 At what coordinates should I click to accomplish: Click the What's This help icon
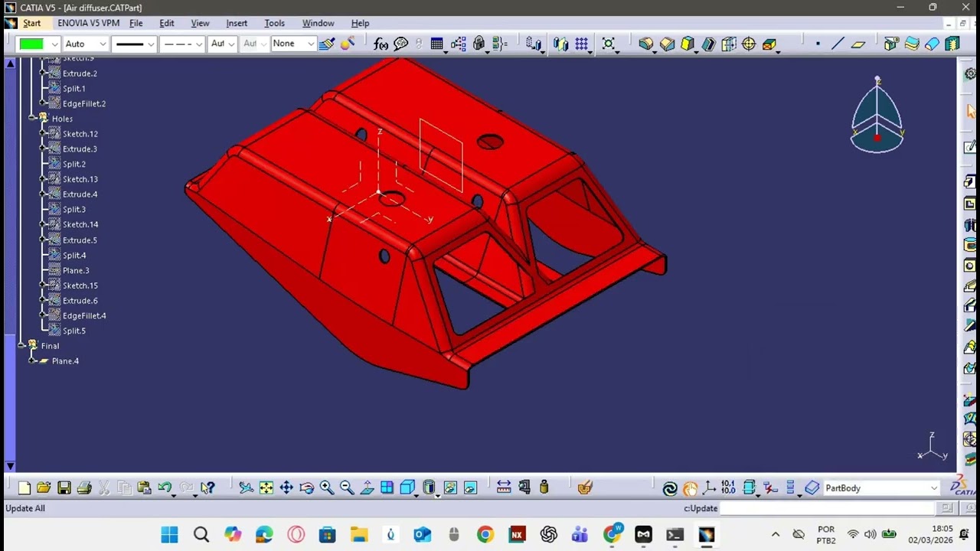point(207,487)
